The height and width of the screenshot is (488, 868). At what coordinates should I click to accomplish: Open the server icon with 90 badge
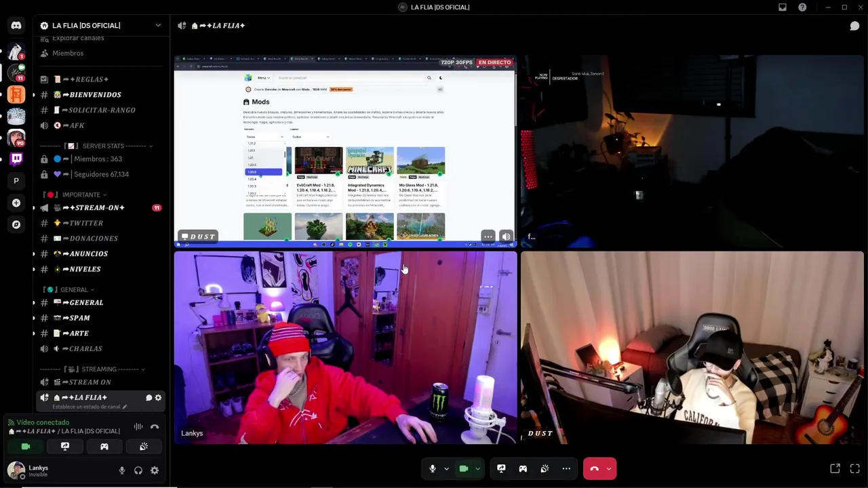tap(16, 138)
